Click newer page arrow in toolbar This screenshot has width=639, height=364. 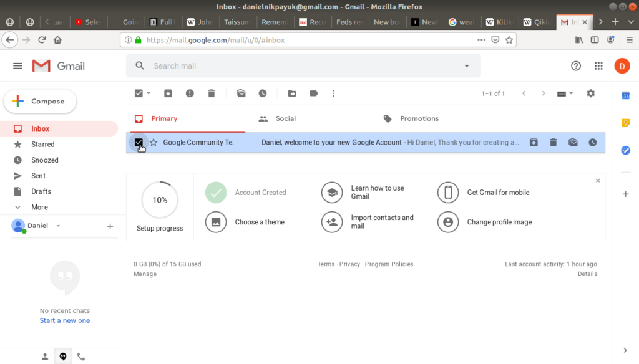524,93
